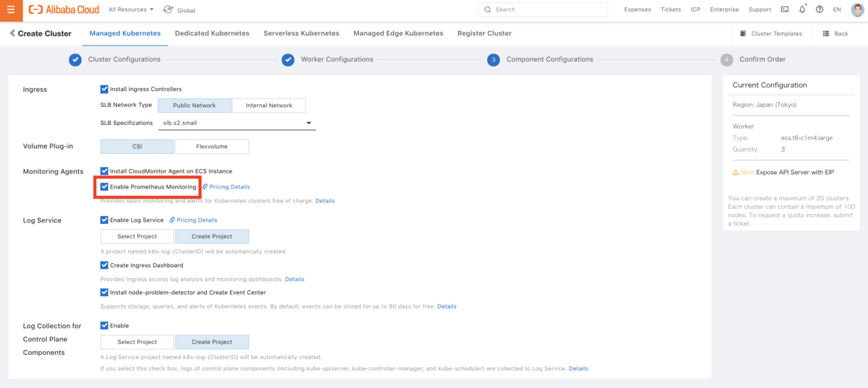Screen dimensions: 868x388
Task: Choose Create Project for Control Plane logs
Action: (212, 342)
